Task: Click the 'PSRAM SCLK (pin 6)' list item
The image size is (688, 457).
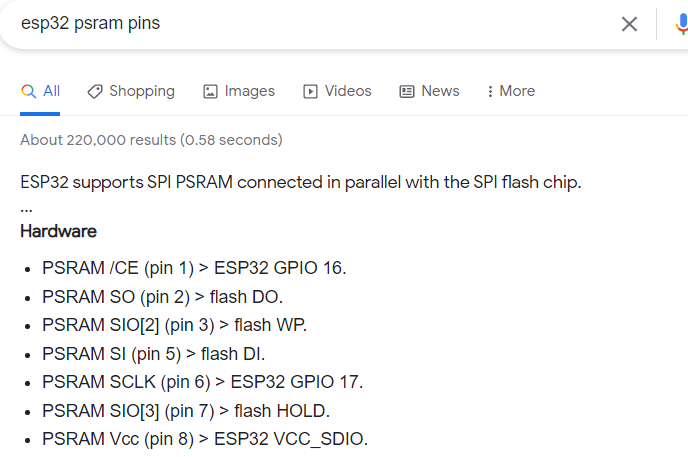Action: pos(202,382)
